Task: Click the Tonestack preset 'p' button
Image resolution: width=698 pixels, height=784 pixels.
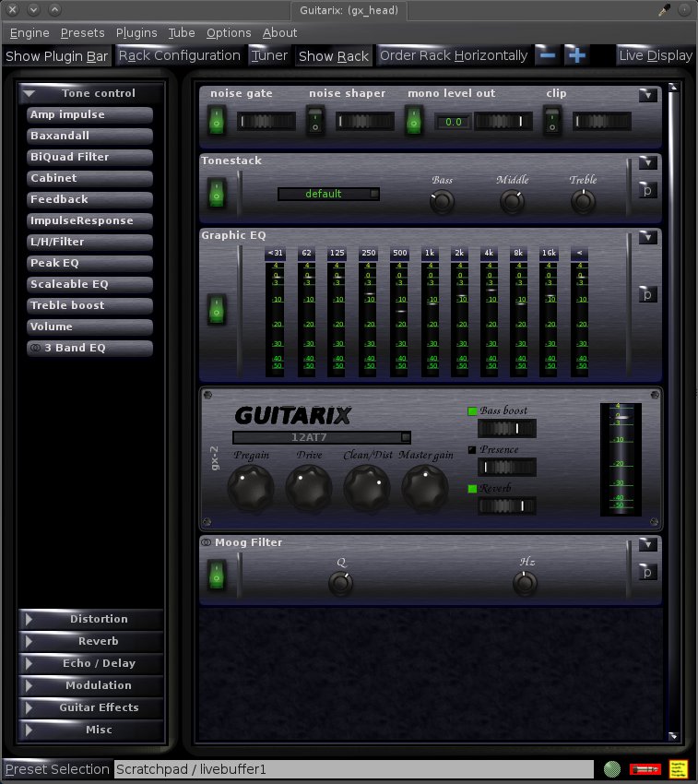Action: point(648,190)
